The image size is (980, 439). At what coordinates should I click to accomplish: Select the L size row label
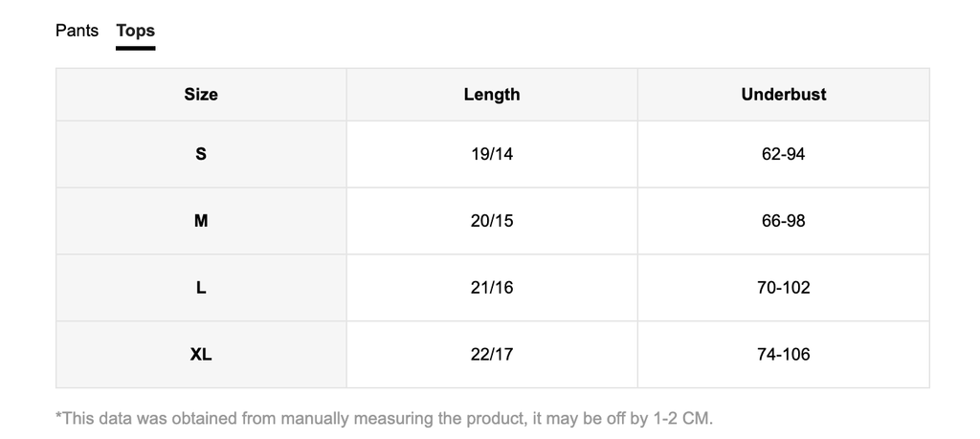tap(201, 288)
